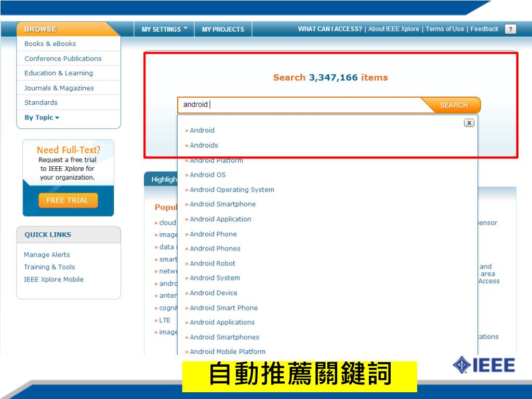Click the LTE popular search term
Viewport: 532px width, 399px height.
[165, 320]
